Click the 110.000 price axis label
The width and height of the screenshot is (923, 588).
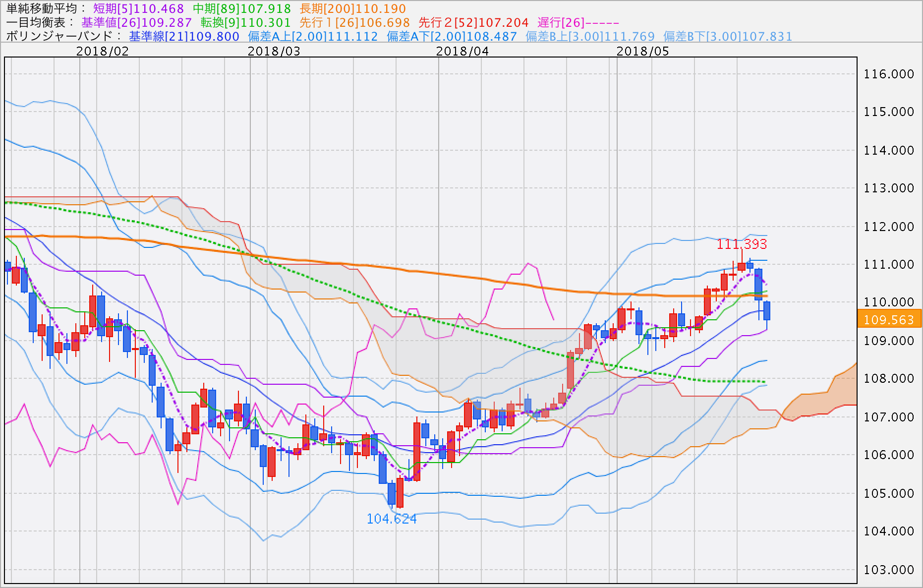[889, 302]
